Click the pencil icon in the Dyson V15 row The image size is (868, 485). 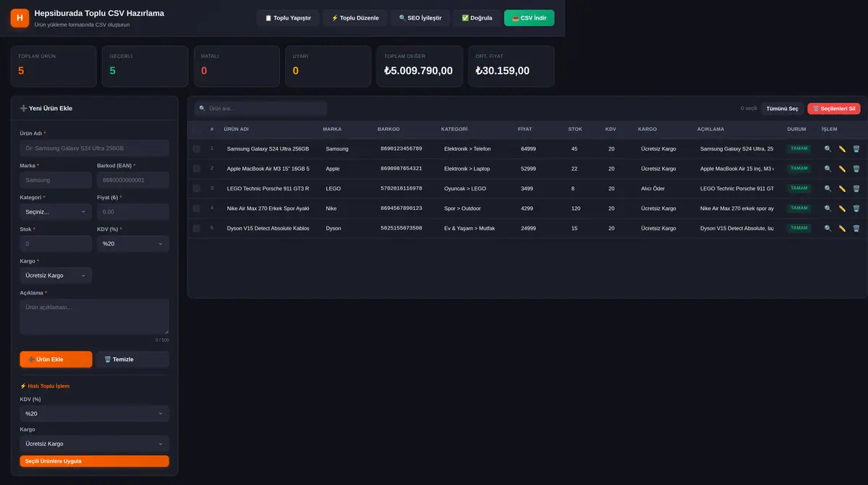coord(842,228)
